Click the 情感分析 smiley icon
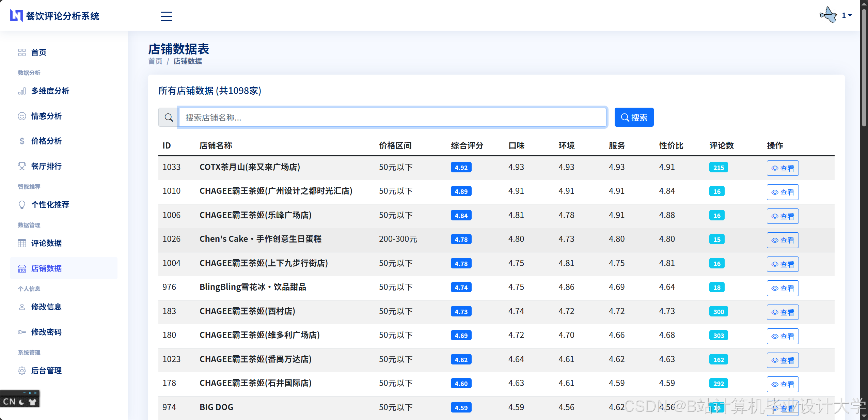 click(x=22, y=116)
